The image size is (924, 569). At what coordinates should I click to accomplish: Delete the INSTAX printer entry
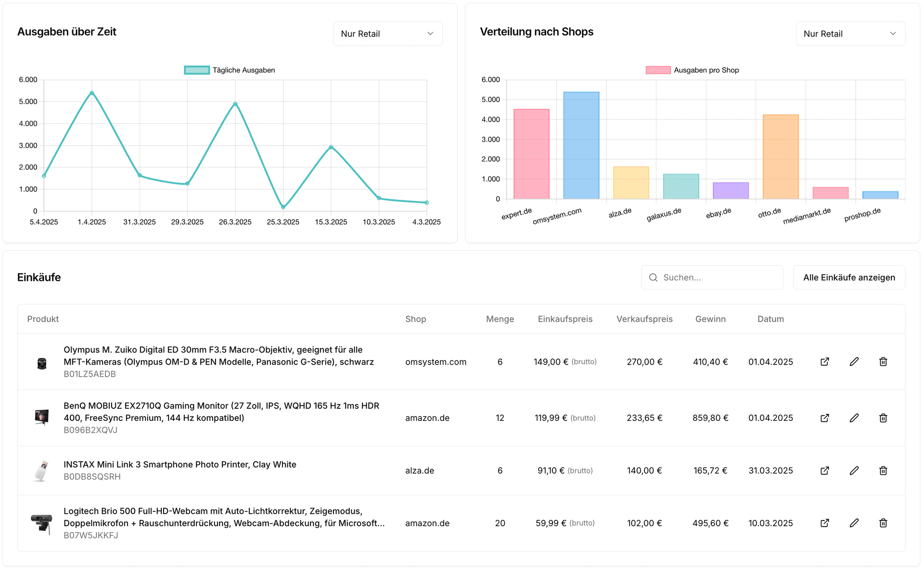pos(884,470)
